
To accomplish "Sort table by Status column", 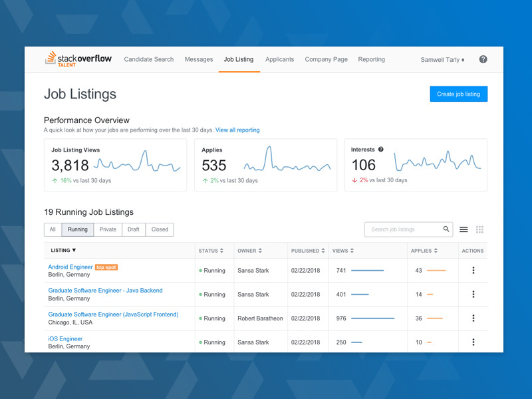I will (x=211, y=251).
